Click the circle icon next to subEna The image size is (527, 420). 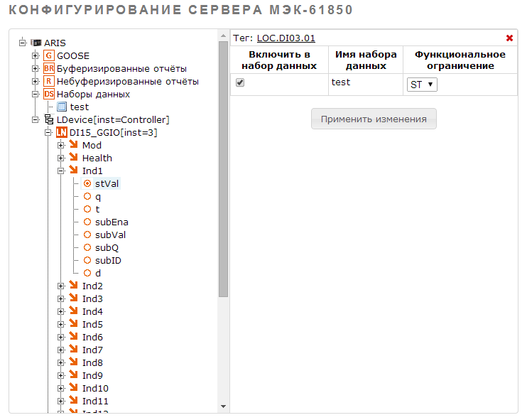point(87,222)
